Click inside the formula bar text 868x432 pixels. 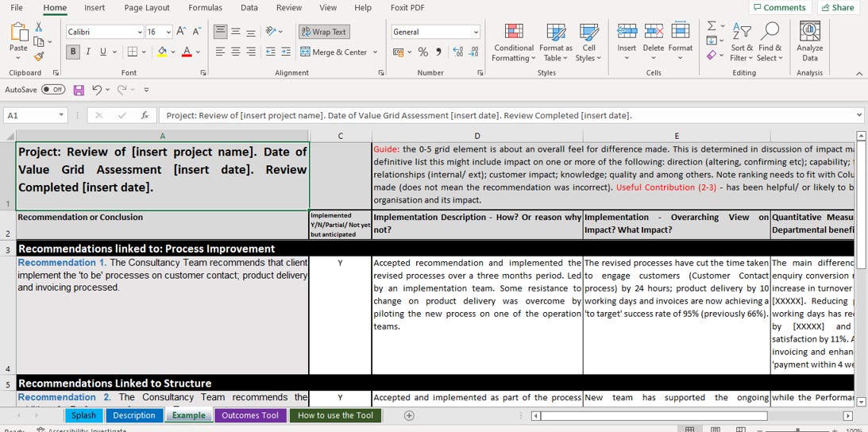pos(399,115)
